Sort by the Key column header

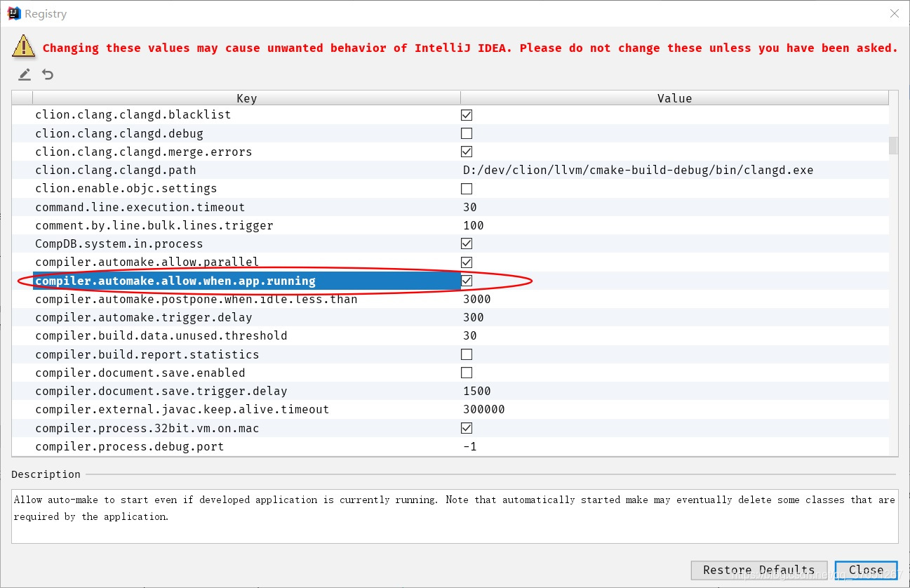246,98
